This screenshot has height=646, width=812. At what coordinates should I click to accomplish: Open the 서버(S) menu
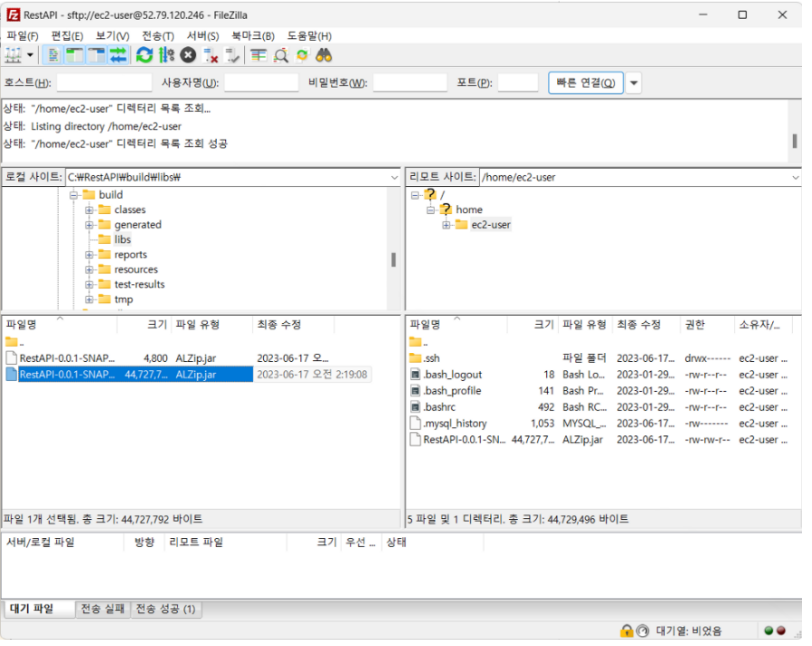coord(203,35)
